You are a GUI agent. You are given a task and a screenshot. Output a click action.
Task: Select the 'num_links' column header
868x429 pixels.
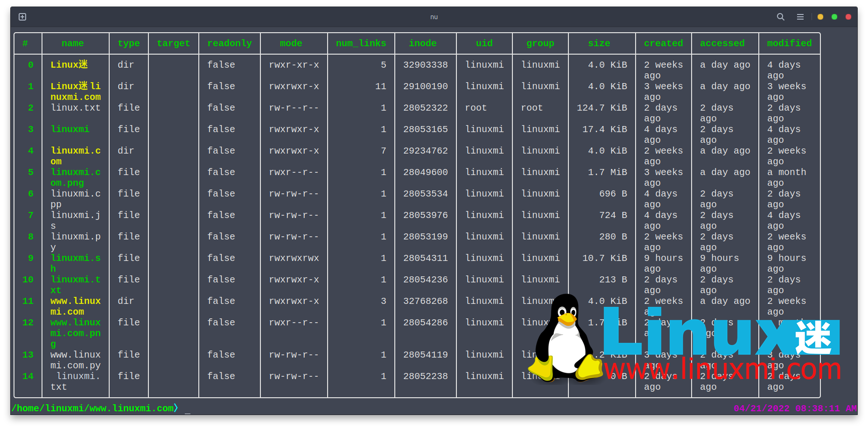click(x=361, y=43)
